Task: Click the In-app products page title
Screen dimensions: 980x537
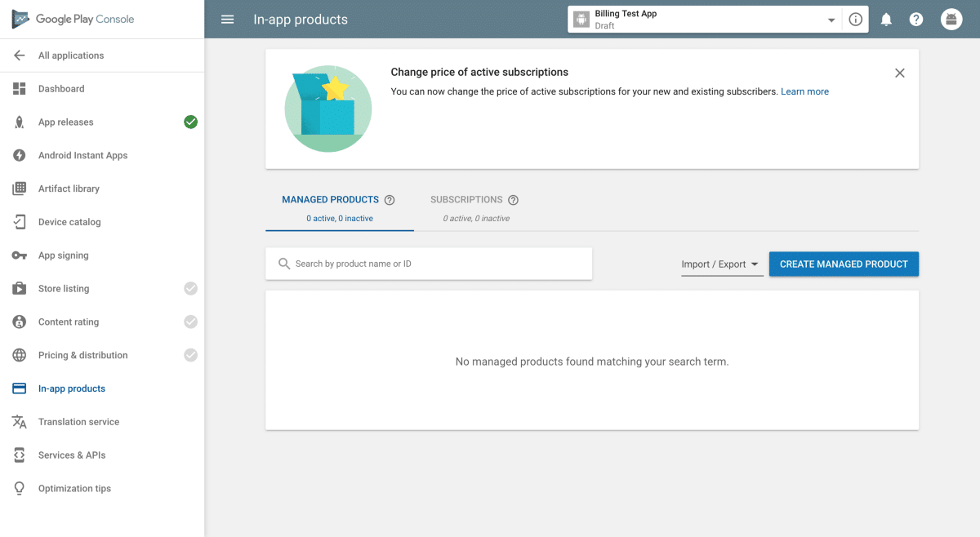Action: (301, 20)
